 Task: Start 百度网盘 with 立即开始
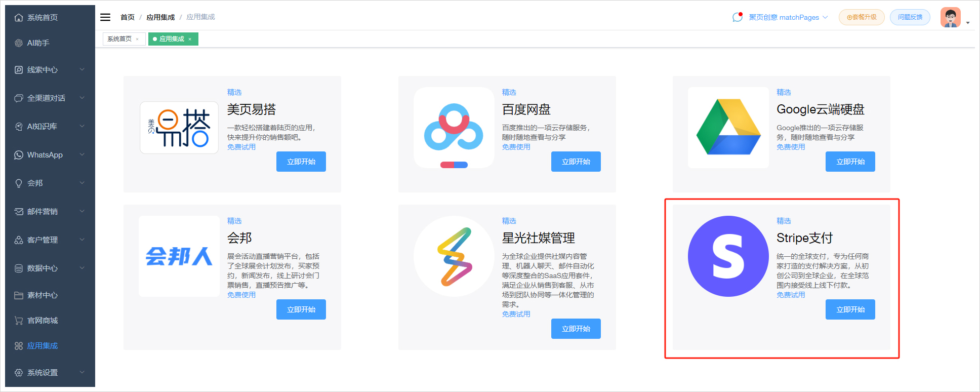(x=576, y=162)
